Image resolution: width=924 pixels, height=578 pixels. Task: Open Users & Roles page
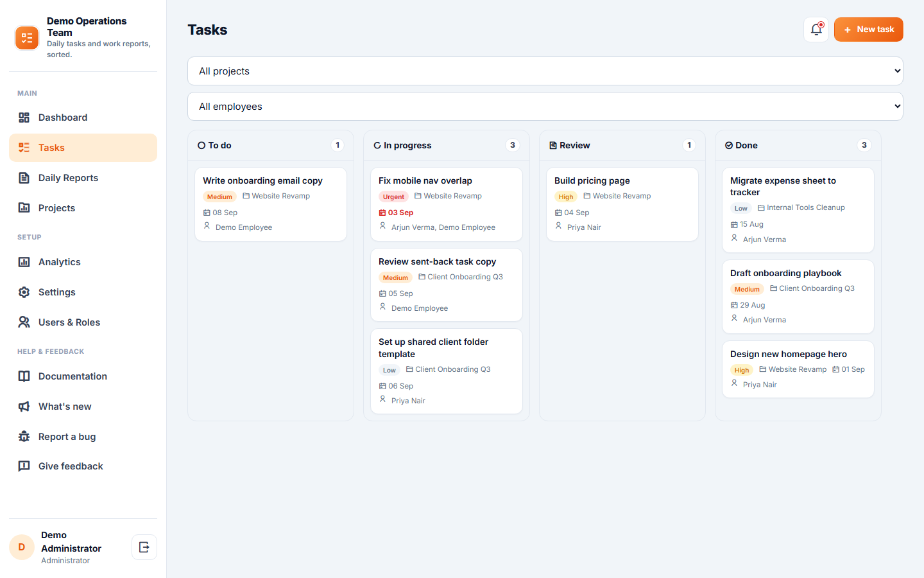click(x=83, y=322)
